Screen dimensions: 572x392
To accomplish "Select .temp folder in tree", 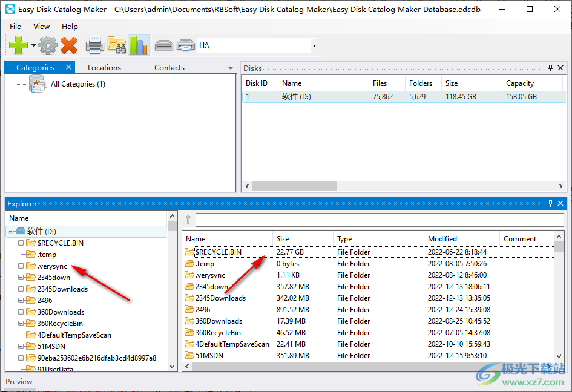I will coord(47,255).
